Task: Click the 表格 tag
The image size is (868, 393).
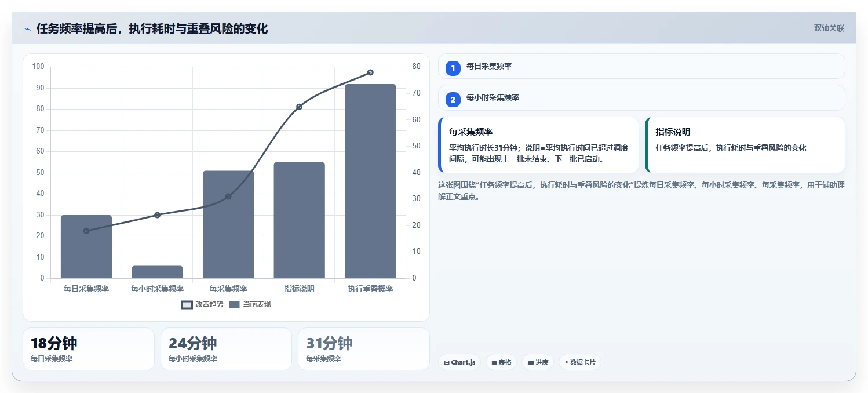Action: tap(501, 362)
